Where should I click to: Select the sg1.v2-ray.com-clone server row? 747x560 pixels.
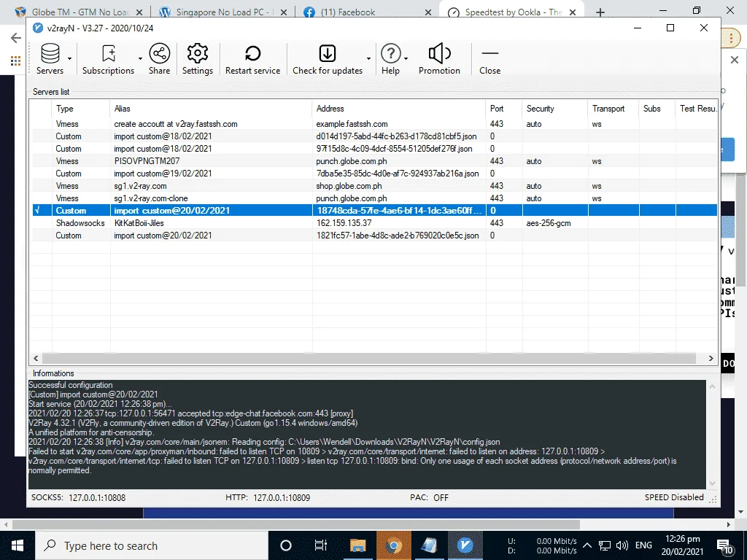coord(374,198)
